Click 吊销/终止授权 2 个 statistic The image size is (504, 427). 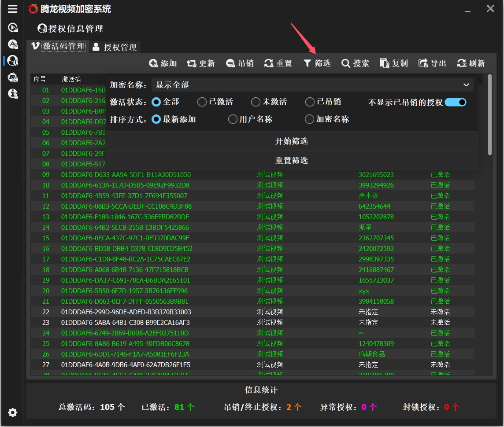point(263,407)
